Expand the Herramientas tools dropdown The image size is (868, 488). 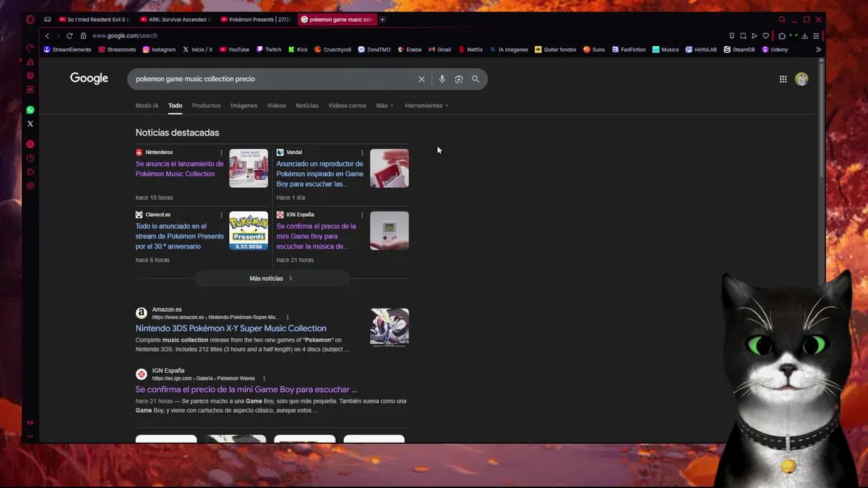(427, 106)
